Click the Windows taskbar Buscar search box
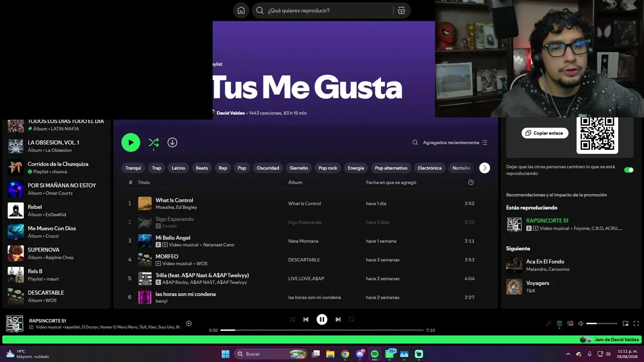Viewport: 644px width, 362px height. click(272, 354)
